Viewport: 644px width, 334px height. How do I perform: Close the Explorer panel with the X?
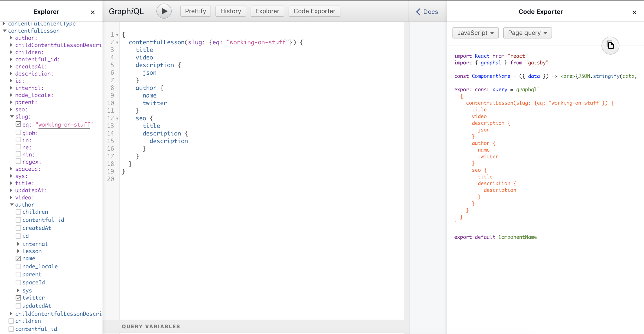[x=93, y=12]
